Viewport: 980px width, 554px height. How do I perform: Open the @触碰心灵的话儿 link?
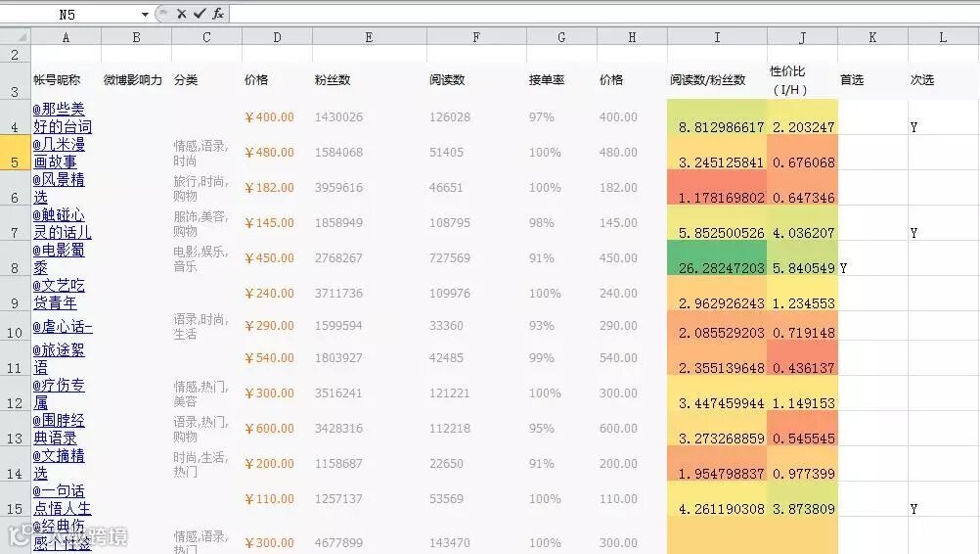[x=62, y=223]
